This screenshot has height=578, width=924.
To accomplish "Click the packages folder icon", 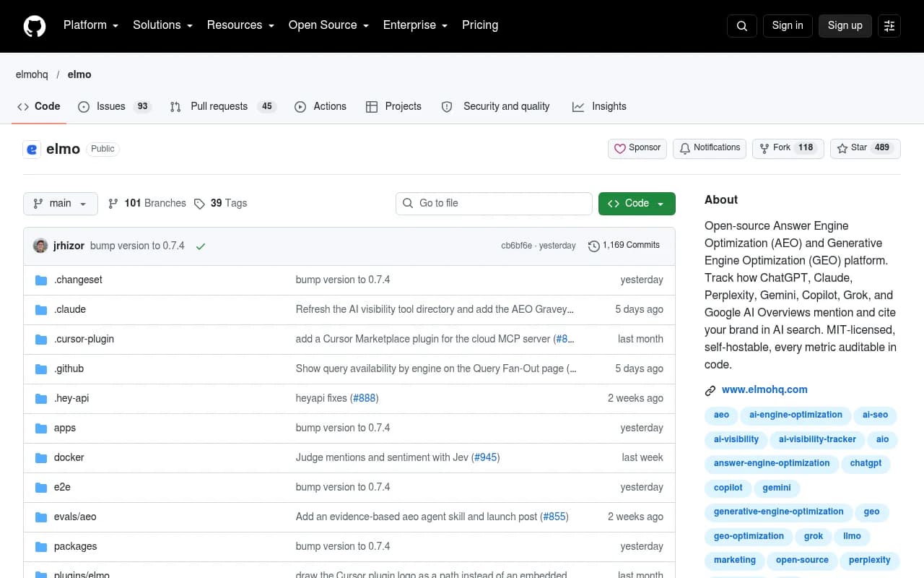I will coord(41,546).
